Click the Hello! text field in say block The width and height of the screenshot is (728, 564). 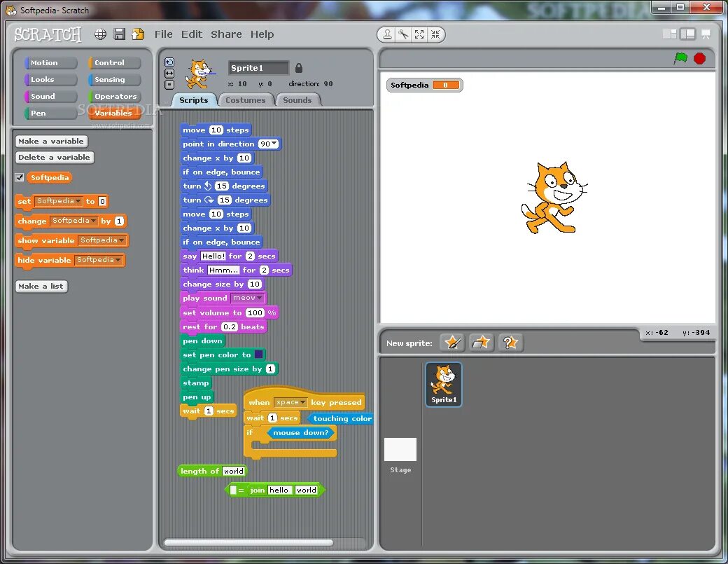[213, 256]
